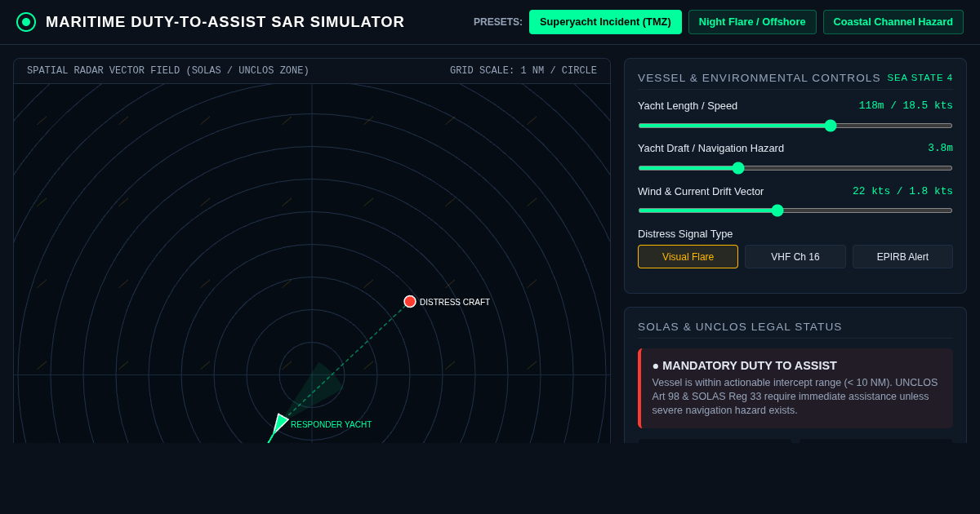
Task: Choose VHF Ch 16 distress signal
Action: click(795, 257)
